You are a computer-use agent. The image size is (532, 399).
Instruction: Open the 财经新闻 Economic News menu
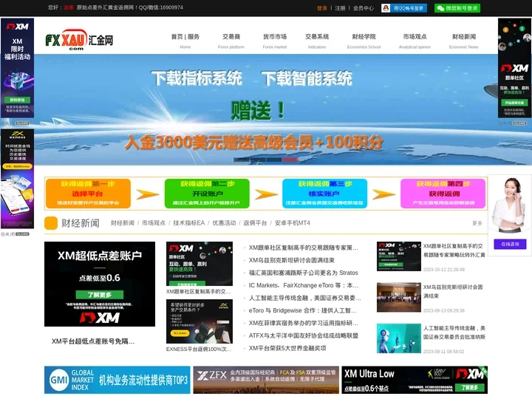pyautogui.click(x=464, y=41)
